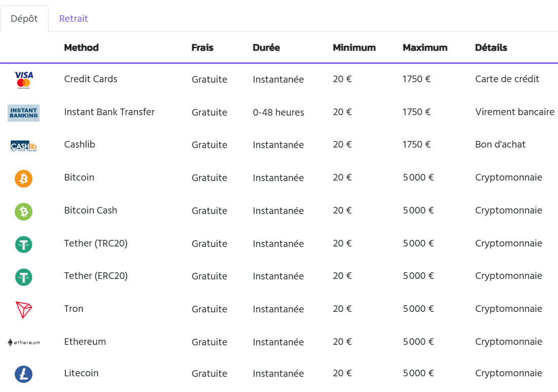The width and height of the screenshot is (558, 392).
Task: Click the 20 € minimum for Ethereum
Action: [x=342, y=342]
